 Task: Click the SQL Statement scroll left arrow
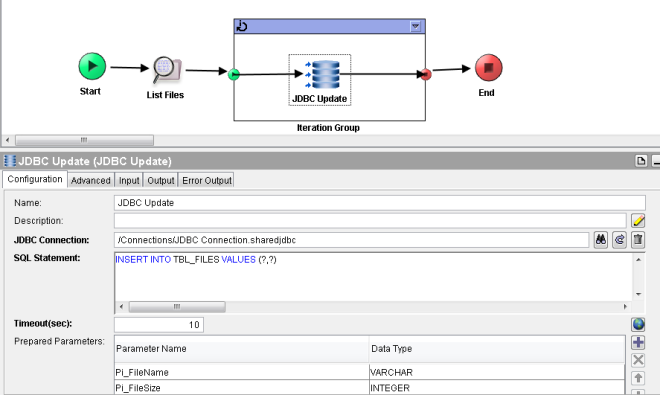click(x=121, y=307)
